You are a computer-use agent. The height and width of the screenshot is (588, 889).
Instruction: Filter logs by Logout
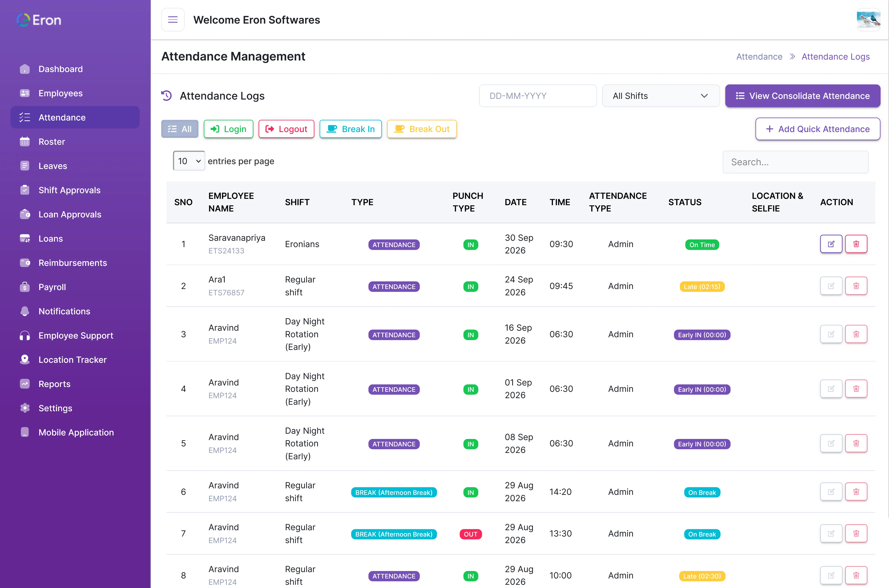tap(286, 129)
